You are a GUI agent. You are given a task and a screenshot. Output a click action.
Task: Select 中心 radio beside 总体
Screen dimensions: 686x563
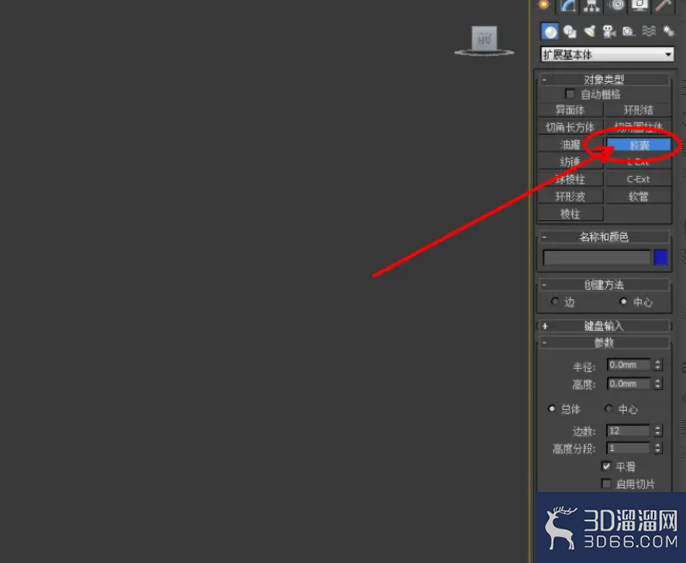(609, 409)
